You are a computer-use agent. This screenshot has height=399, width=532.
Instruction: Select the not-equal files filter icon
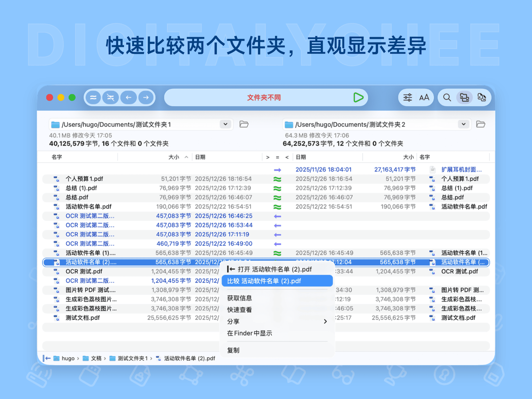(111, 98)
